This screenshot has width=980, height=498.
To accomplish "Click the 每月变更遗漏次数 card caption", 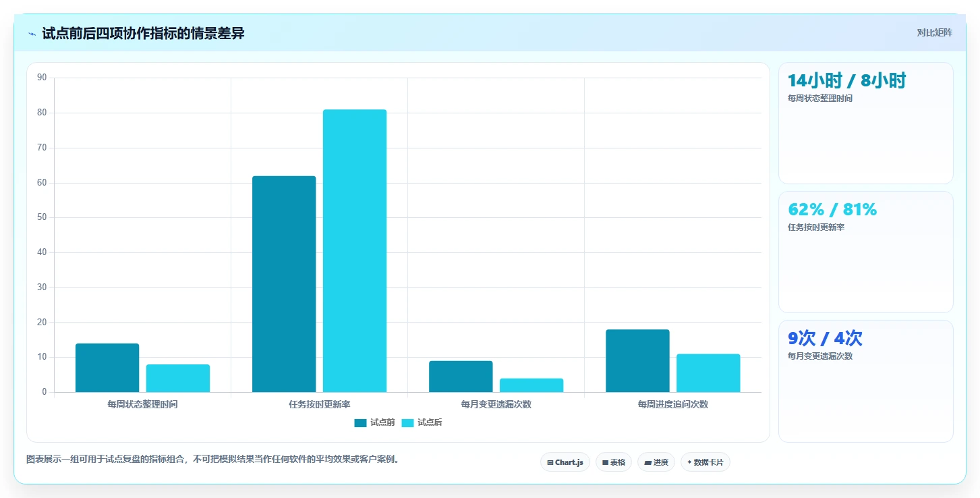I will tap(820, 356).
